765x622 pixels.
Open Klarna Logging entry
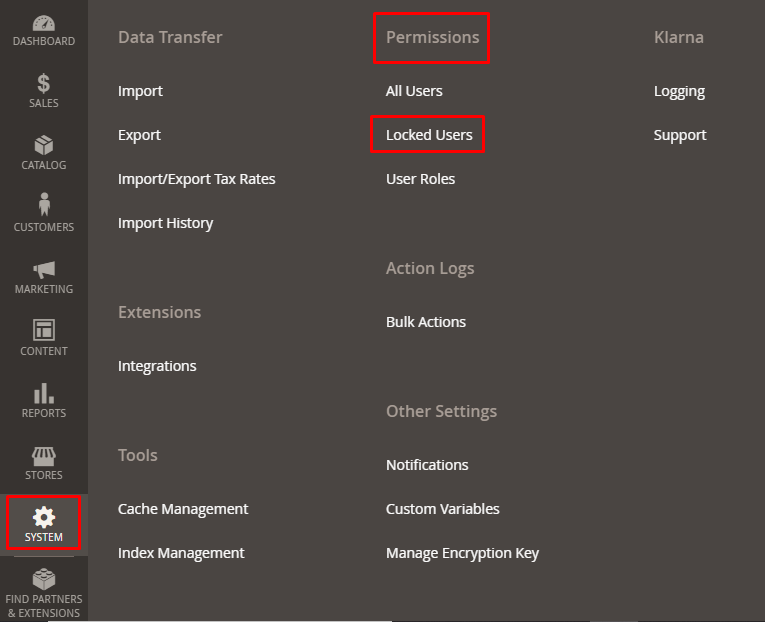coord(679,91)
